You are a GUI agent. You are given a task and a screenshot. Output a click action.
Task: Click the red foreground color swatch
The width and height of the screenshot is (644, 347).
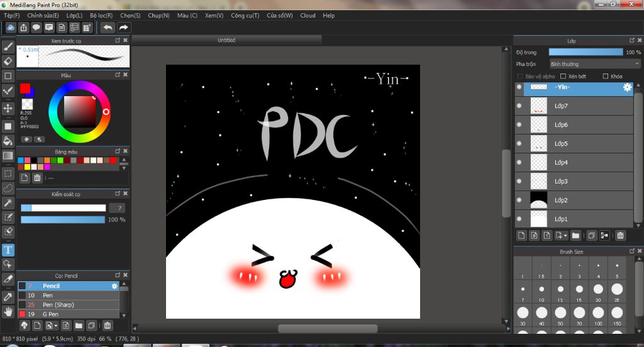(25, 88)
